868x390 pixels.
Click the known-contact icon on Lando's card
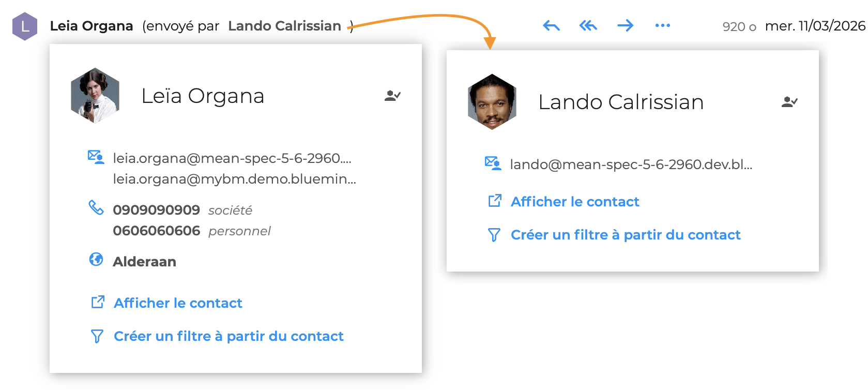tap(789, 102)
